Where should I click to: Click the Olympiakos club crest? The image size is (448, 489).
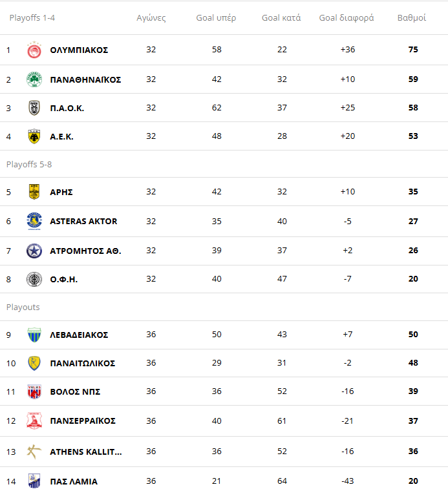tap(34, 50)
